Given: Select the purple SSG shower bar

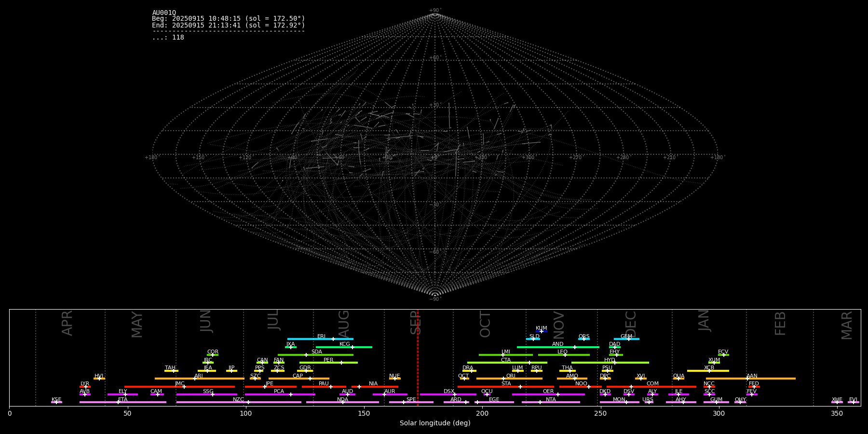Looking at the screenshot, I should point(206,394).
